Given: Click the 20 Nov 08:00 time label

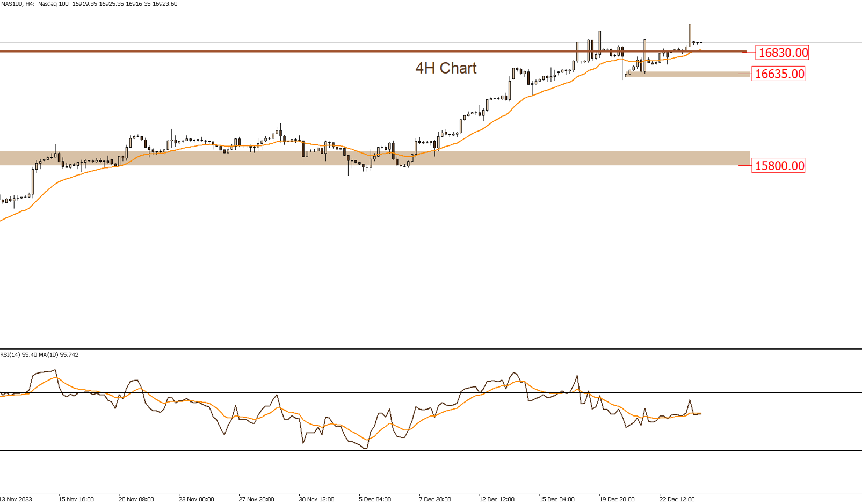Looking at the screenshot, I should coord(136,499).
